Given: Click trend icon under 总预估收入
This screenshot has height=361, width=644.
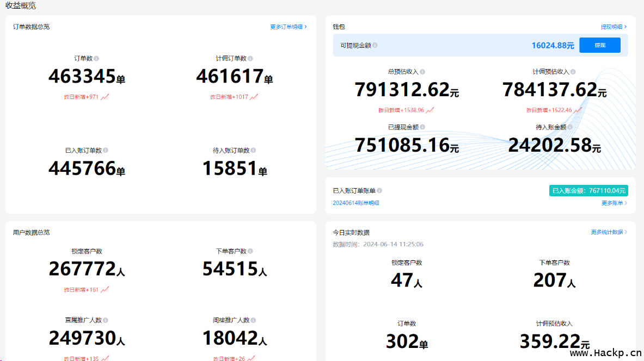Looking at the screenshot, I should (430, 110).
